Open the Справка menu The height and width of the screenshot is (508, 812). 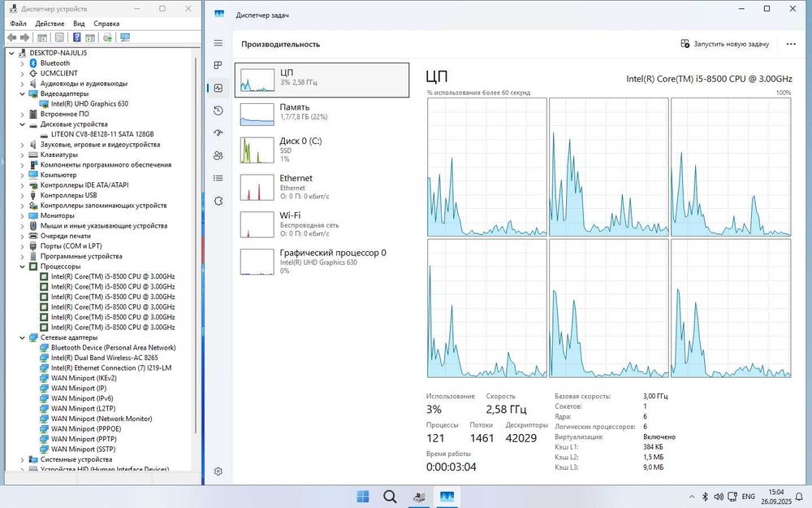point(106,24)
